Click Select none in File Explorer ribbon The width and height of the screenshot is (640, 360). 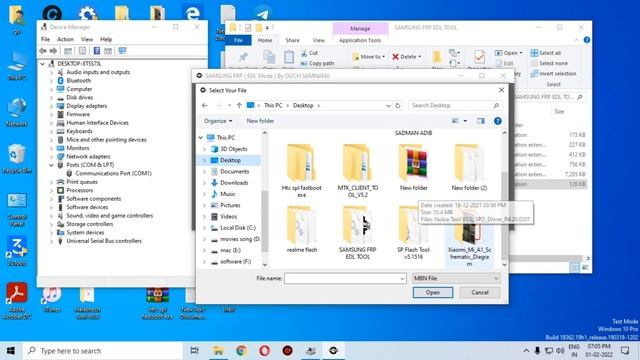tap(549, 63)
